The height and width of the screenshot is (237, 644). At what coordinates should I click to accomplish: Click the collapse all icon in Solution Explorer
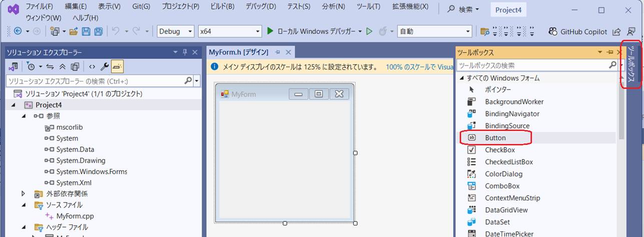(63, 66)
